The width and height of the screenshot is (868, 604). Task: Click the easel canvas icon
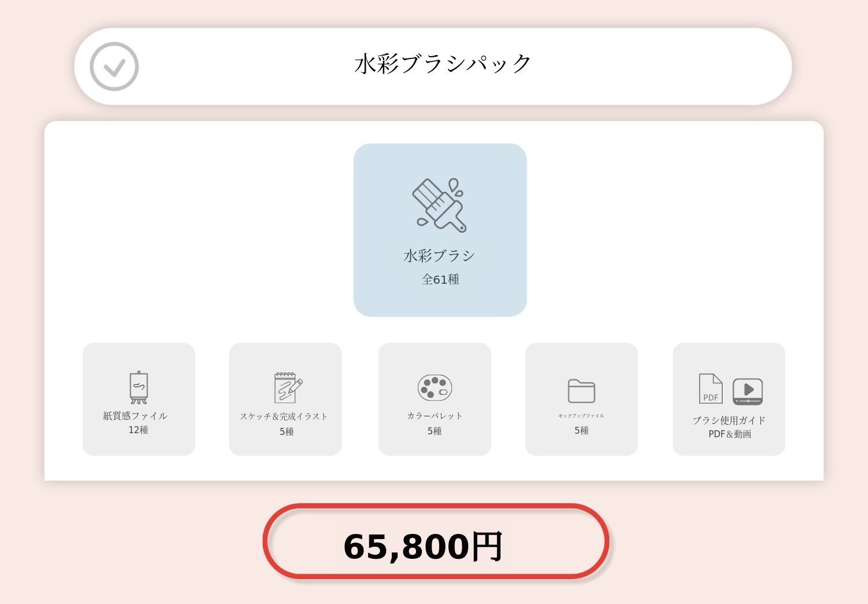(139, 387)
